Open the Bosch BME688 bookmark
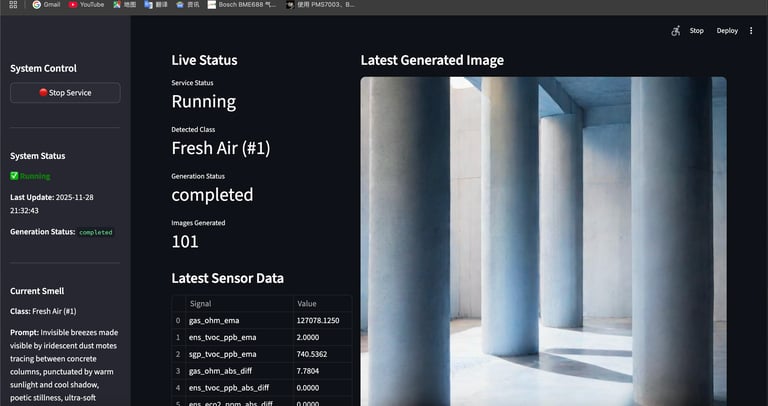The height and width of the screenshot is (406, 768). pyautogui.click(x=242, y=4)
